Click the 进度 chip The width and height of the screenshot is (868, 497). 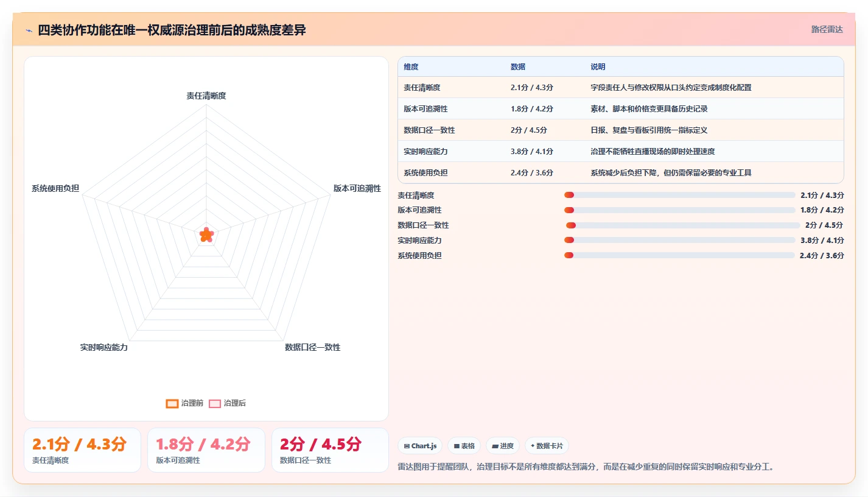pyautogui.click(x=503, y=446)
